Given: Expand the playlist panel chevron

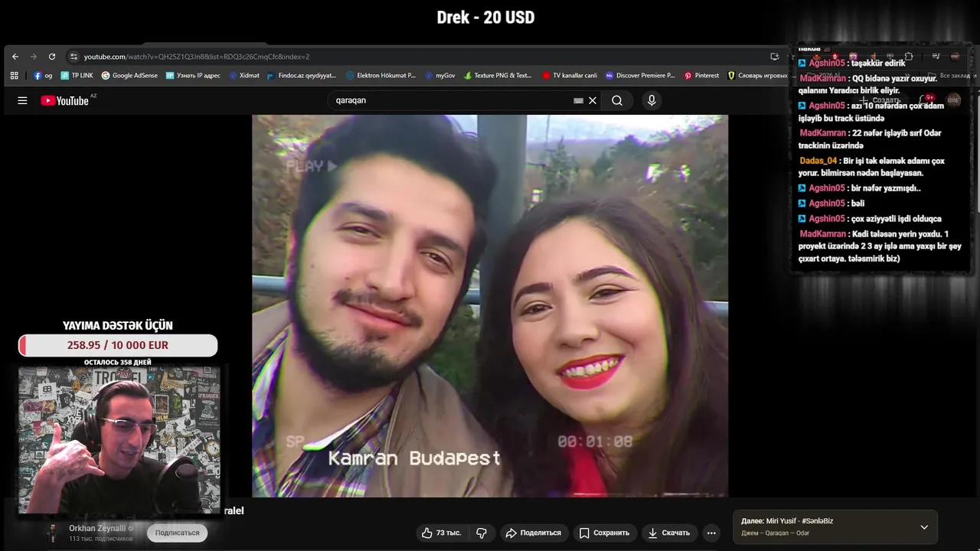Looking at the screenshot, I should coord(924,527).
